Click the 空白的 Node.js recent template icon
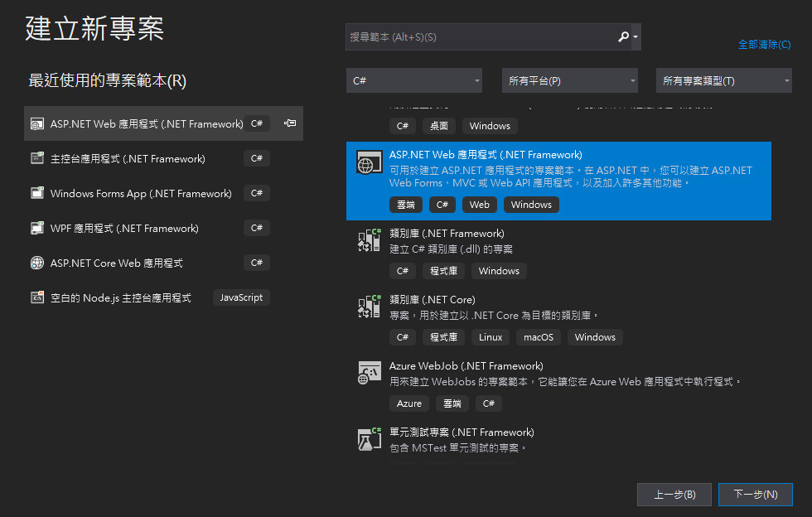Viewport: 812px width, 517px height. click(x=36, y=297)
